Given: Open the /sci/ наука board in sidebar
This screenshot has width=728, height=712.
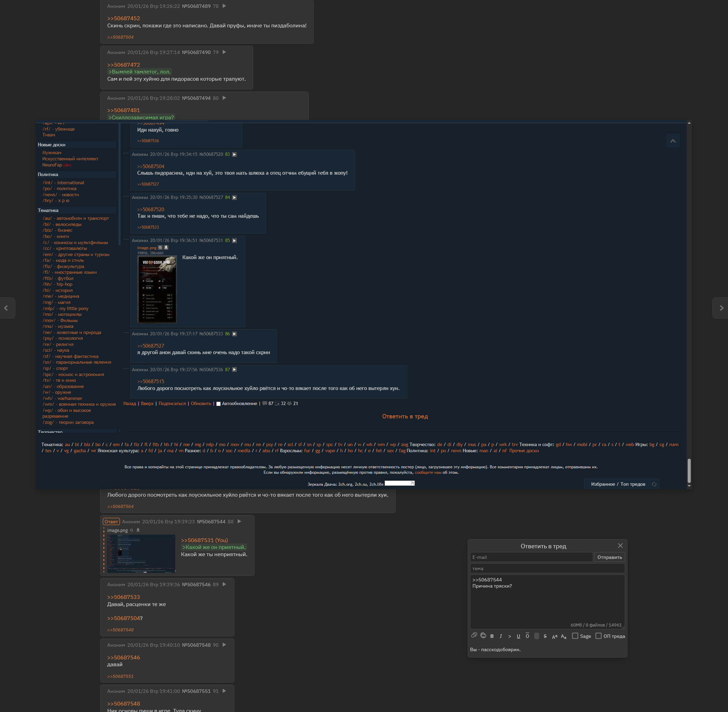Looking at the screenshot, I should pos(56,350).
